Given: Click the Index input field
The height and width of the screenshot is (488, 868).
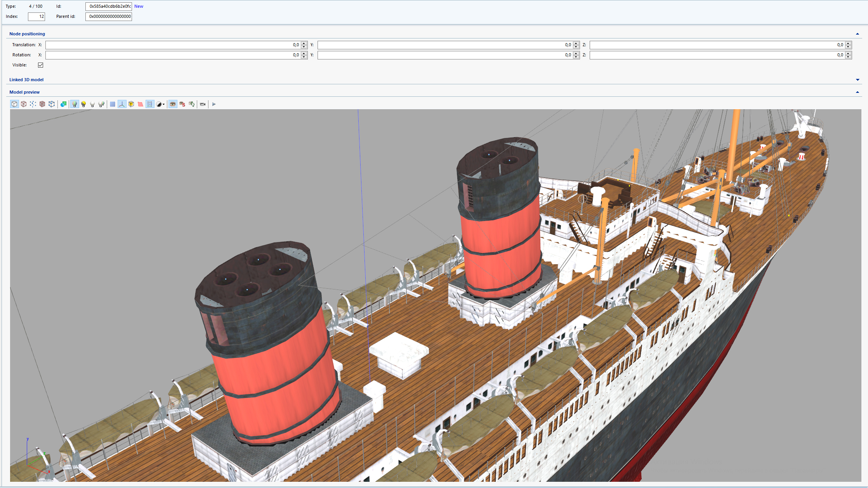Looking at the screenshot, I should click(x=36, y=16).
